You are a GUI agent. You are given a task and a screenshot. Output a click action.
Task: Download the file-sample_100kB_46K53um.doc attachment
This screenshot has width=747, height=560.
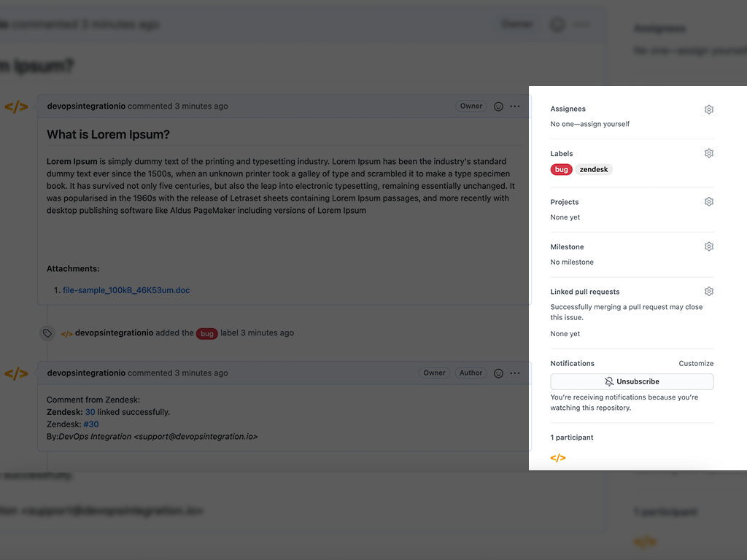(125, 289)
